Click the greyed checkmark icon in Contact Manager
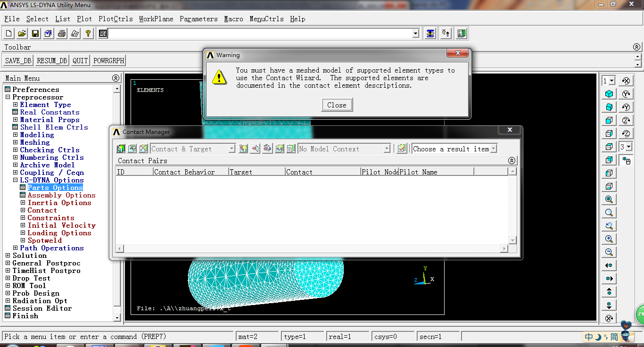Image resolution: width=644 pixels, height=347 pixels. point(402,149)
